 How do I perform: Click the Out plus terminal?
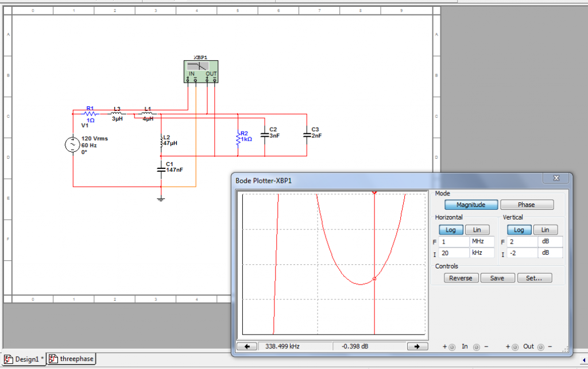point(515,347)
